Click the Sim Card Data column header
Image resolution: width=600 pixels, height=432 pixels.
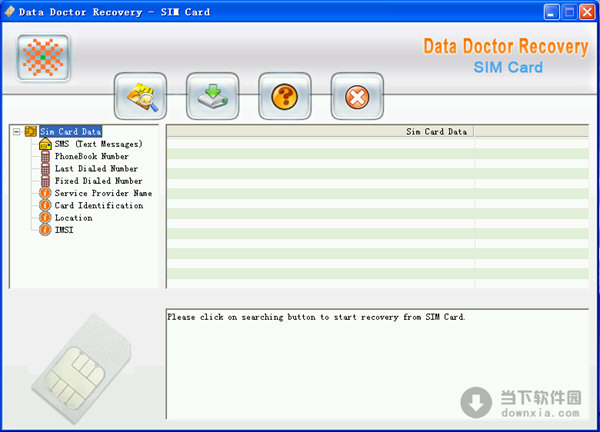pos(320,131)
